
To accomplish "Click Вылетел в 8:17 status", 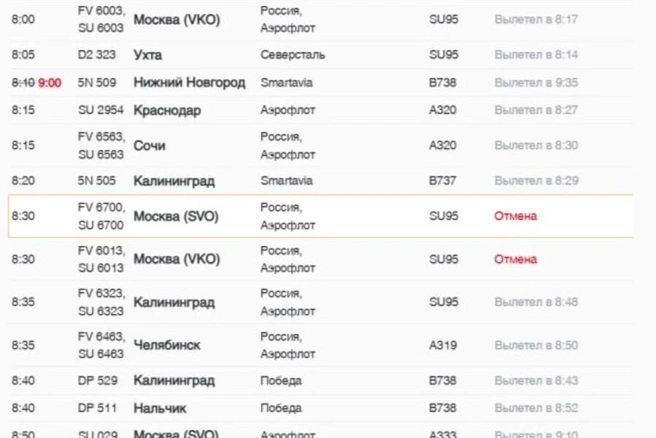I will pos(536,19).
